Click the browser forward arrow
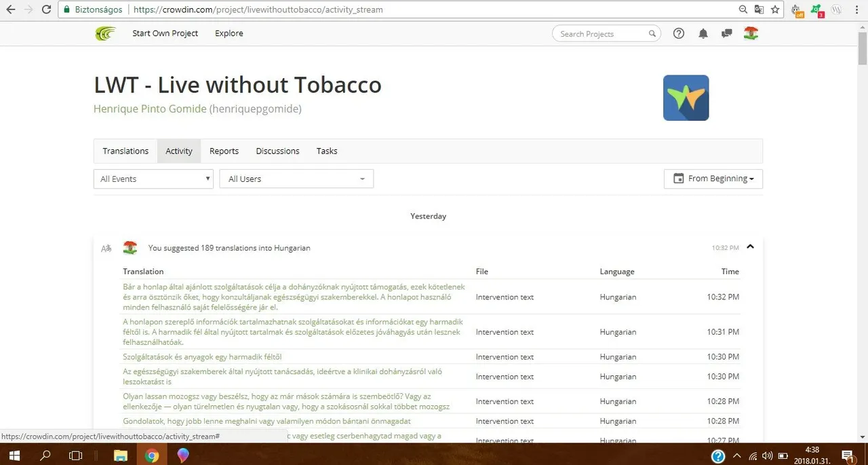The height and width of the screenshot is (465, 868). pyautogui.click(x=28, y=10)
